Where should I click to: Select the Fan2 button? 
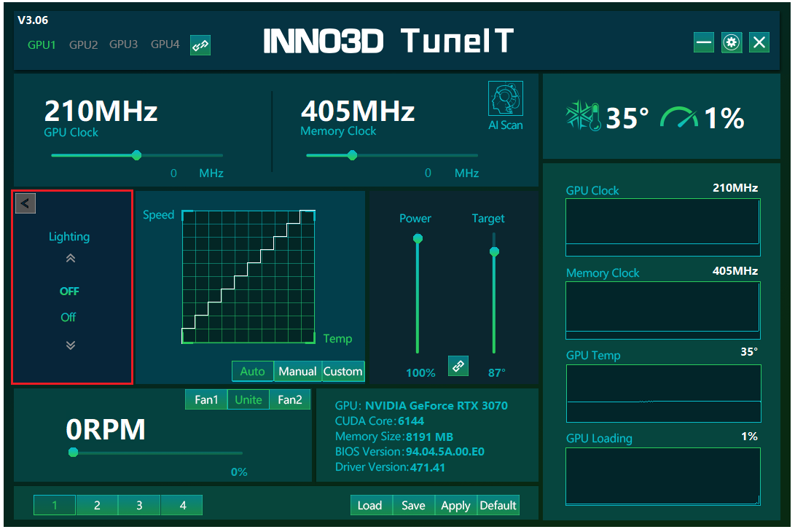290,399
